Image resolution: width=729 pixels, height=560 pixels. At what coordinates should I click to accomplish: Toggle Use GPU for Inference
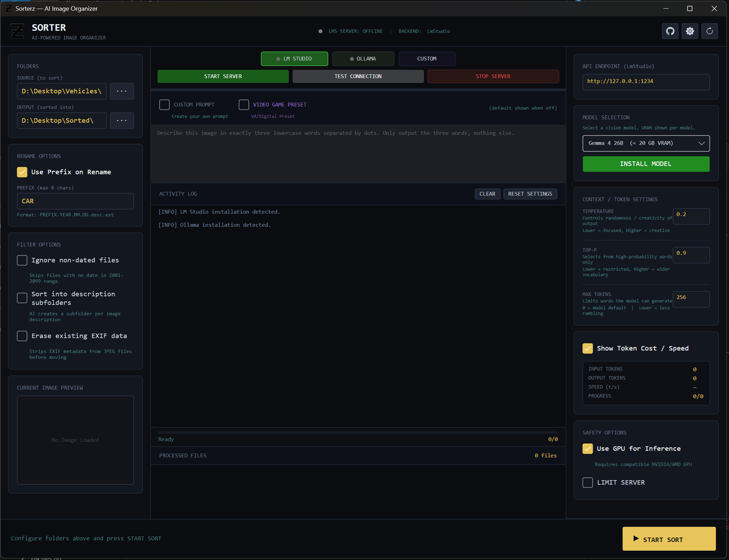(587, 449)
